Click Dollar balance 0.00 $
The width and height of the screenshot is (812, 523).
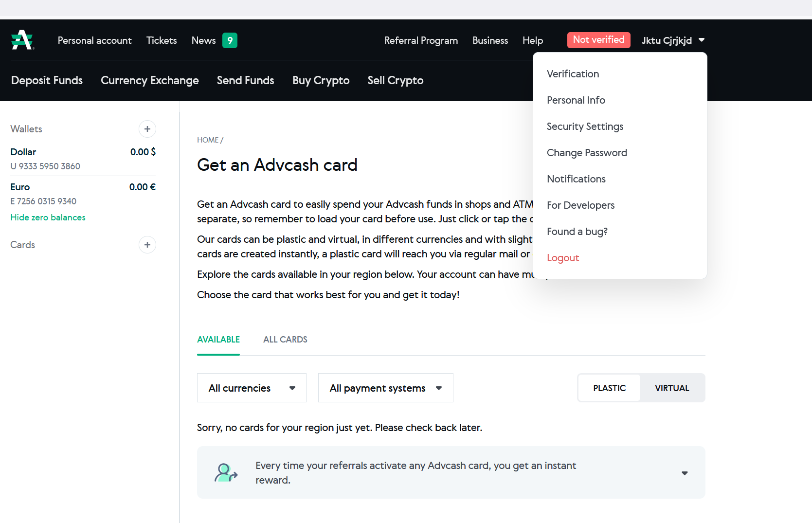pyautogui.click(x=143, y=152)
